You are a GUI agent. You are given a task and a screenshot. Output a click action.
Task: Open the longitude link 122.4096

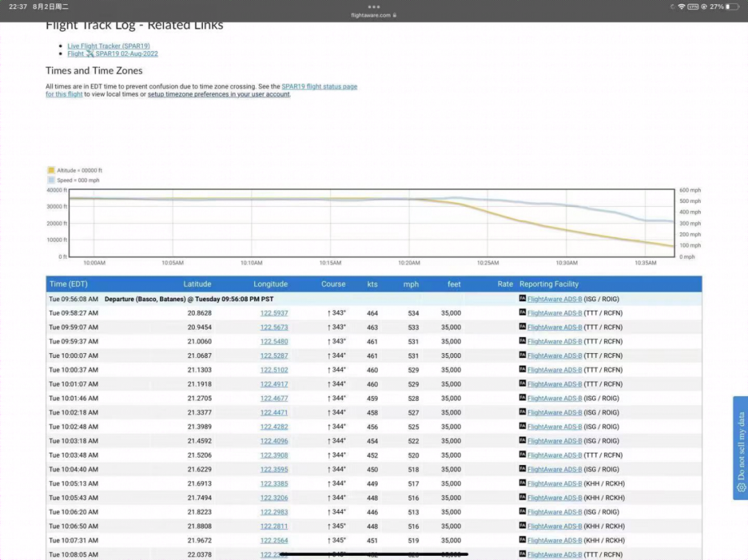(x=274, y=441)
